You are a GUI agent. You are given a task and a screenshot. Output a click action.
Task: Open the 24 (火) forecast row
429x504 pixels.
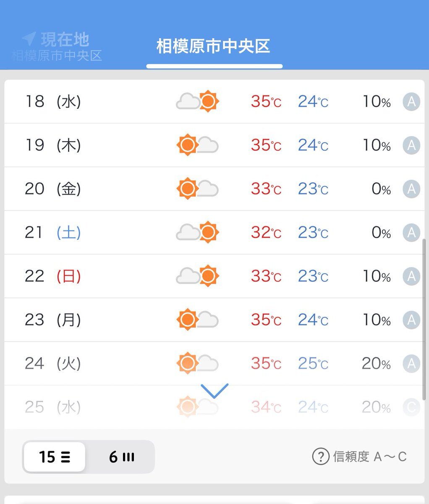214,363
